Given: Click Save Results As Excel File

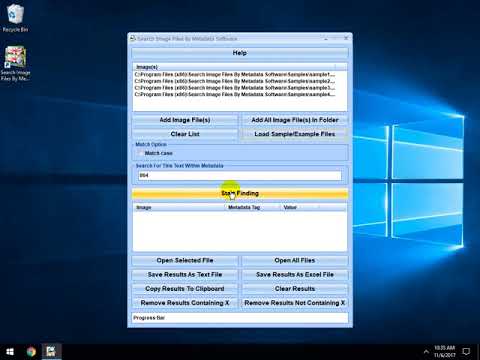Looking at the screenshot, I should pyautogui.click(x=295, y=275).
